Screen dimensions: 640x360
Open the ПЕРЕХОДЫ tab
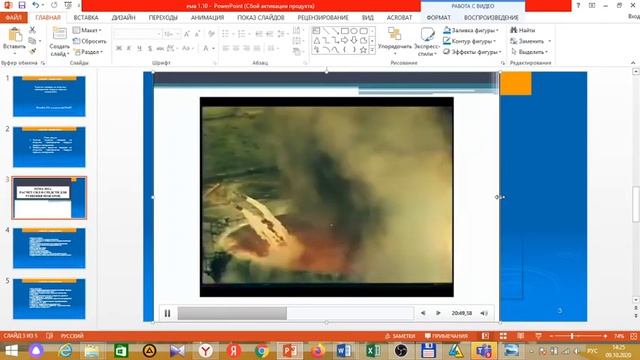pyautogui.click(x=163, y=18)
